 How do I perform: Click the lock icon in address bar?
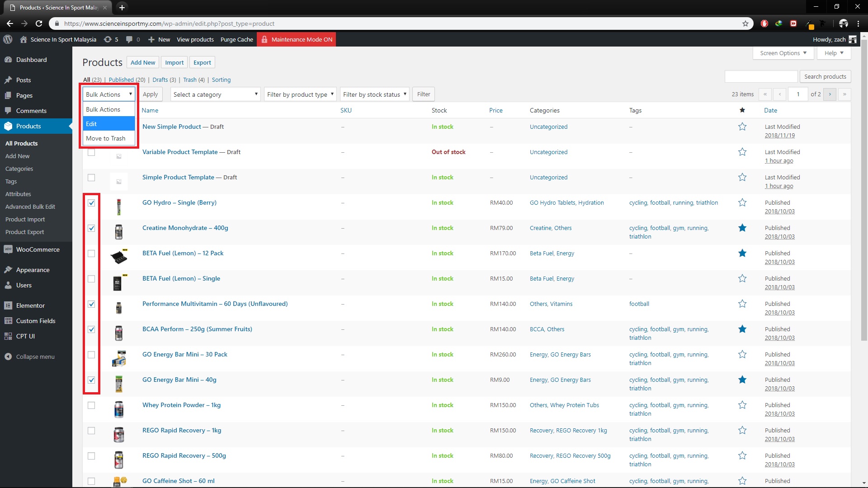click(57, 23)
